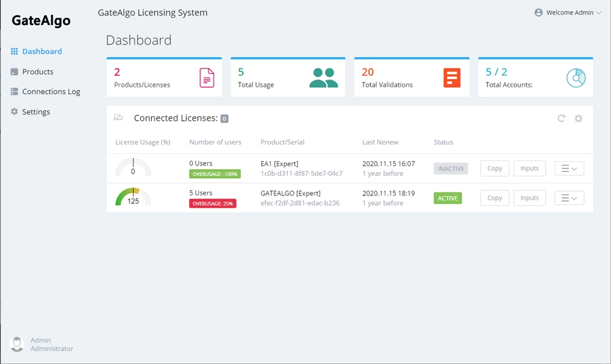
Task: Click the Total Accounts value 5 / 2
Action: point(496,72)
